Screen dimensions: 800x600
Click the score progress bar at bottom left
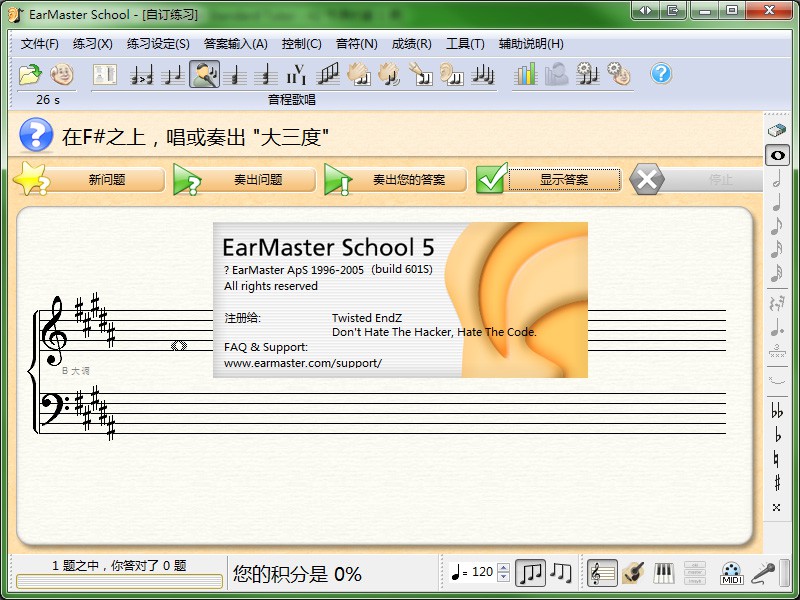click(x=119, y=581)
